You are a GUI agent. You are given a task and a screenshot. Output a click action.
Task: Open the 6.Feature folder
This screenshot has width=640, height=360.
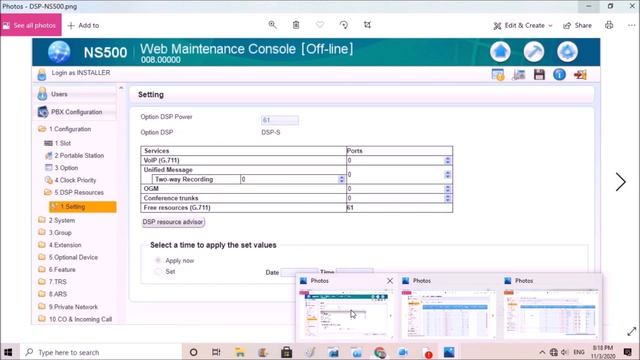click(57, 269)
